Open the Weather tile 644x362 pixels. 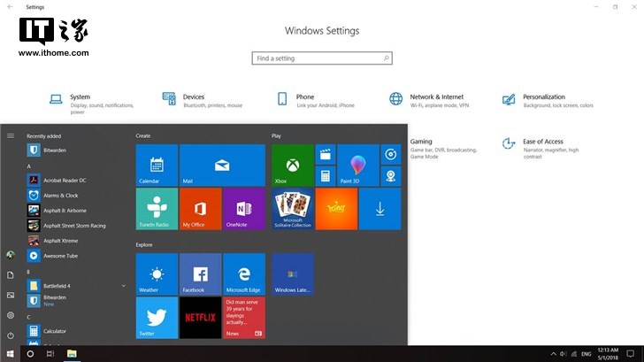coord(157,274)
